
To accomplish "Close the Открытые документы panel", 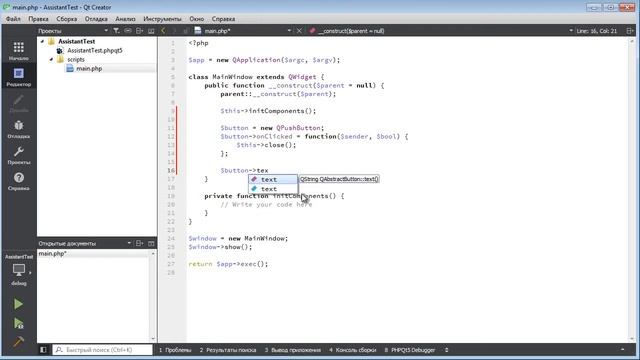I will tap(151, 243).
